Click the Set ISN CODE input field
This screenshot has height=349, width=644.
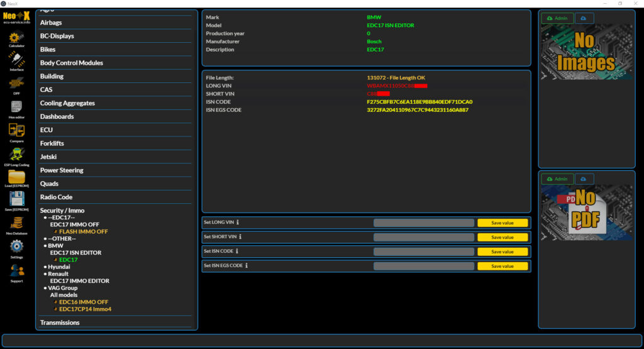[x=423, y=252]
